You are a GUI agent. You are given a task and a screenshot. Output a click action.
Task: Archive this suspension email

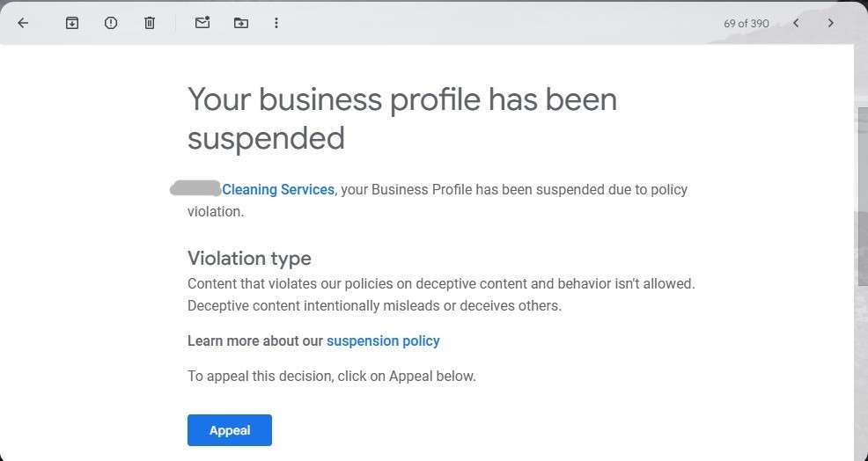pos(72,23)
